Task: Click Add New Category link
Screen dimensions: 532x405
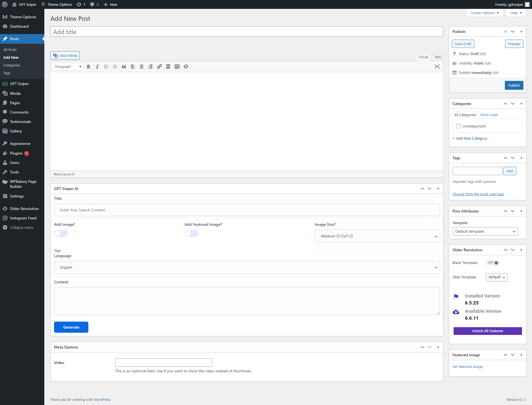Action: pos(470,138)
